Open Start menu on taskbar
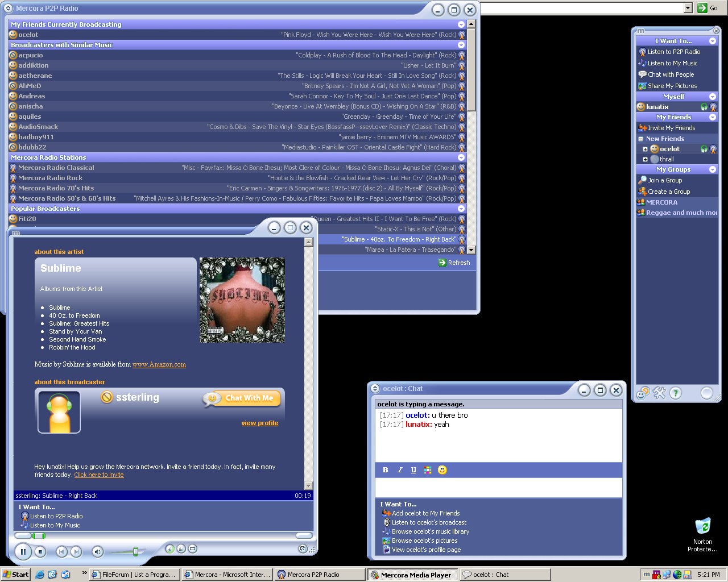Viewport: 728px width, 582px height. pos(15,575)
